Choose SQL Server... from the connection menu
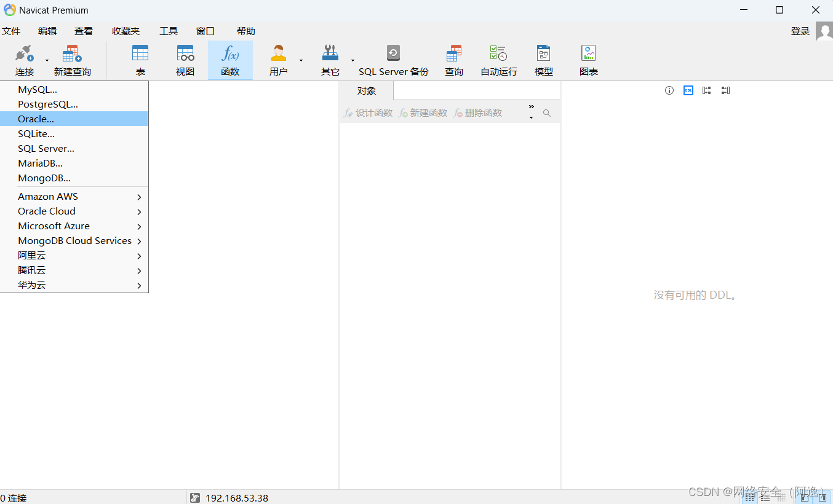Image resolution: width=833 pixels, height=504 pixels. click(x=74, y=149)
